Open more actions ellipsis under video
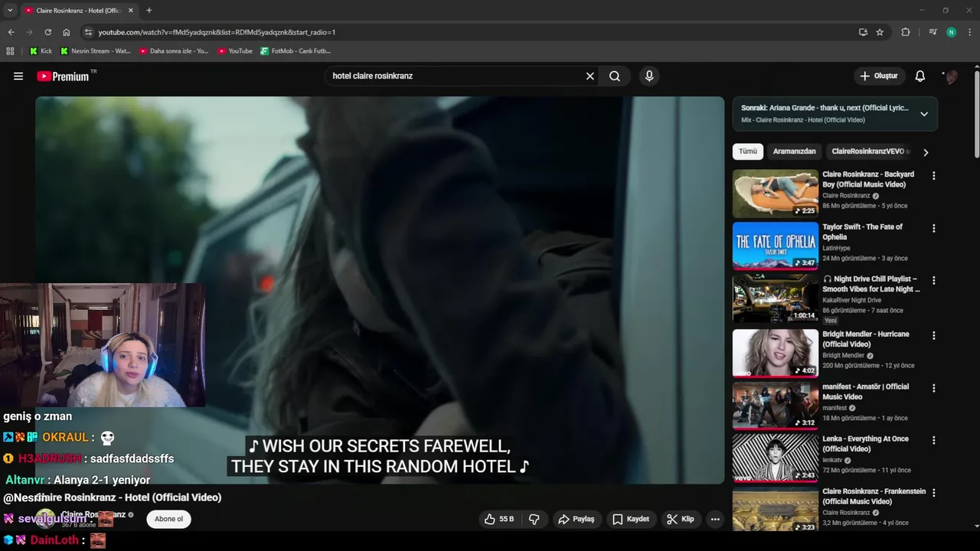 click(x=715, y=519)
